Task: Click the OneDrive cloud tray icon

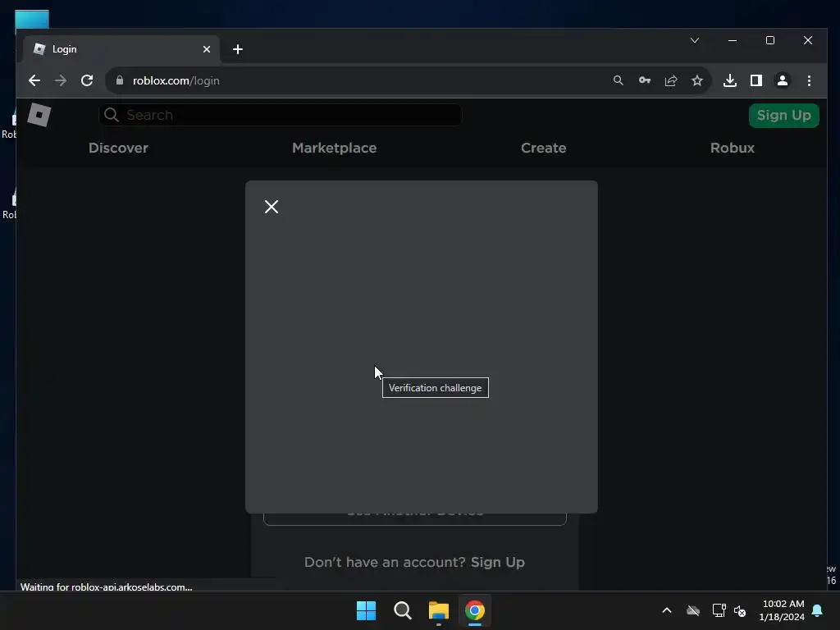Action: tap(693, 610)
